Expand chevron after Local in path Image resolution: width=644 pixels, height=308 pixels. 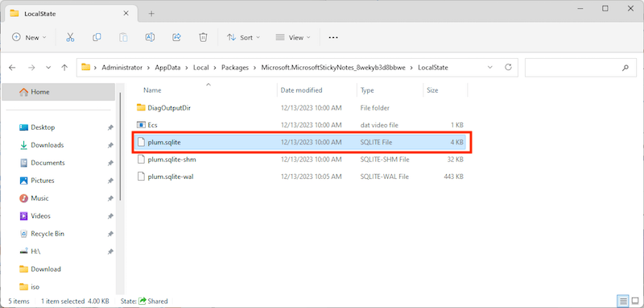click(215, 68)
